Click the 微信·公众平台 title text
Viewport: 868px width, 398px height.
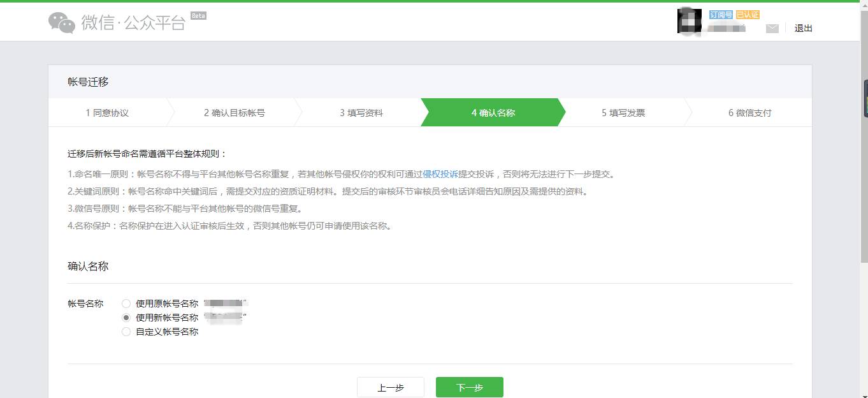133,23
